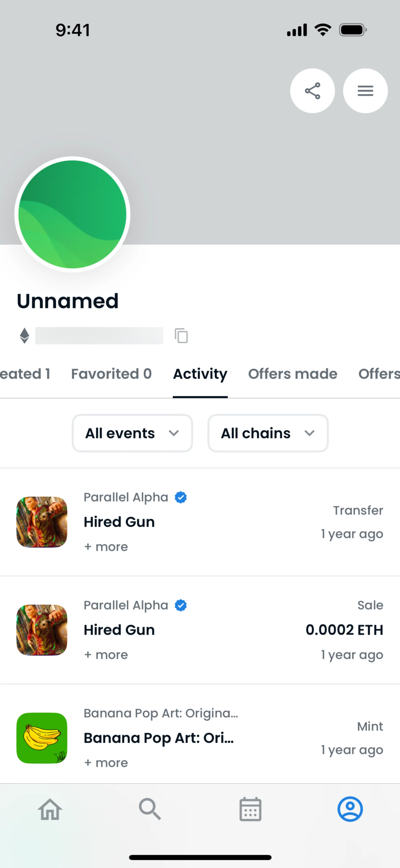400x868 pixels.
Task: Copy the wallet address
Action: pos(181,336)
